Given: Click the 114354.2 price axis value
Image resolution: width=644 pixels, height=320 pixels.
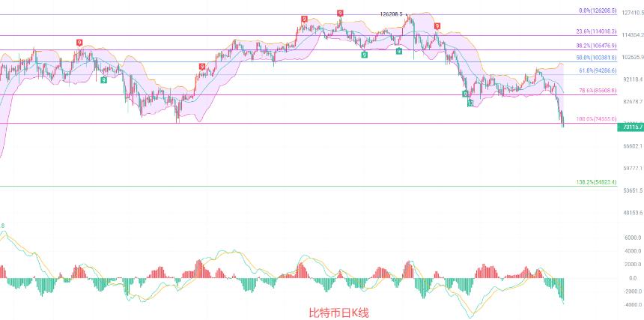Looking at the screenshot, I should pos(633,35).
